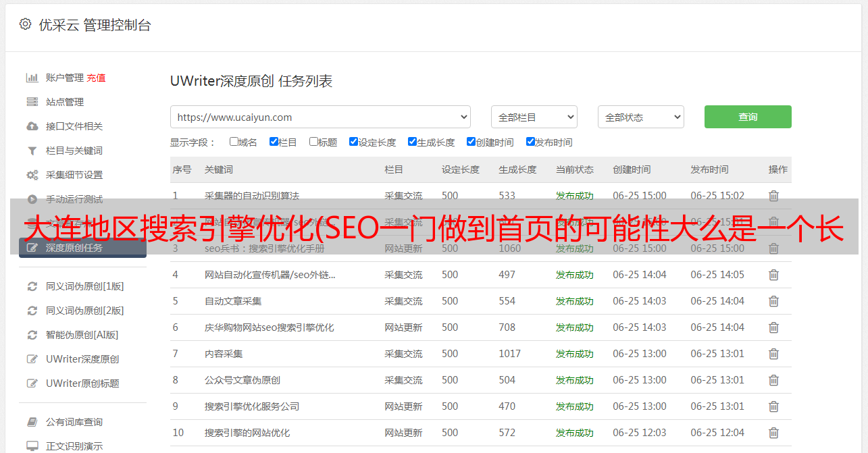This screenshot has height=453, width=868.
Task: Toggle the 生成长度 field checkbox
Action: pyautogui.click(x=412, y=142)
